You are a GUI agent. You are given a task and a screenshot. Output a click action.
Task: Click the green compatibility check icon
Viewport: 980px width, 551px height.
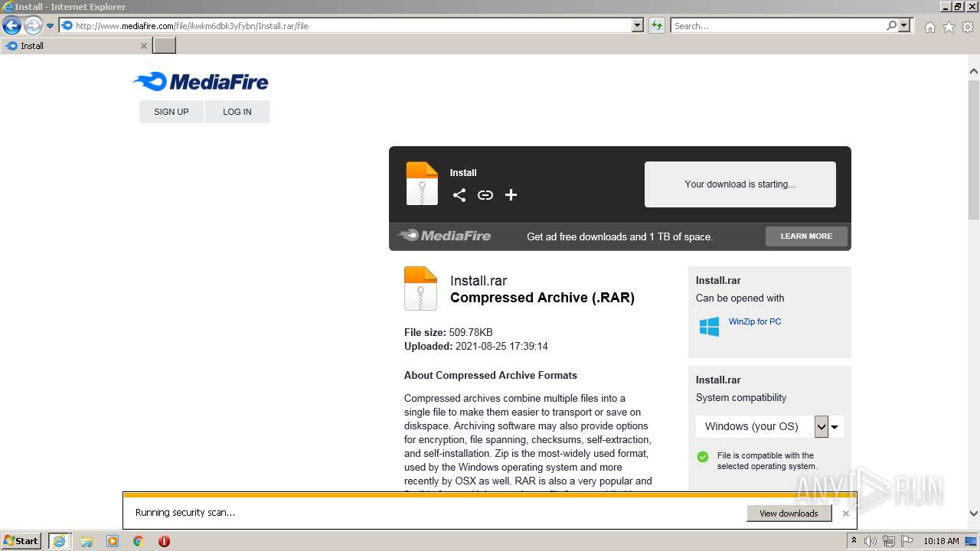click(703, 457)
